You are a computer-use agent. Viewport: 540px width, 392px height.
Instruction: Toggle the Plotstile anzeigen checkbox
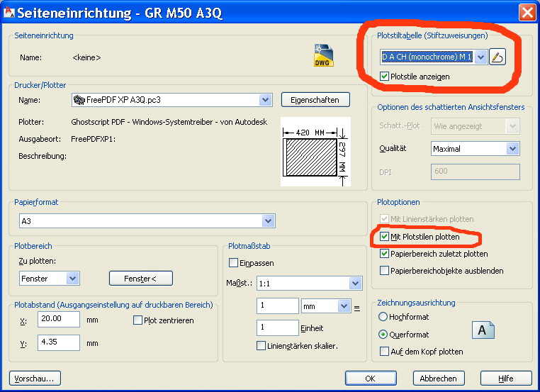[x=384, y=77]
